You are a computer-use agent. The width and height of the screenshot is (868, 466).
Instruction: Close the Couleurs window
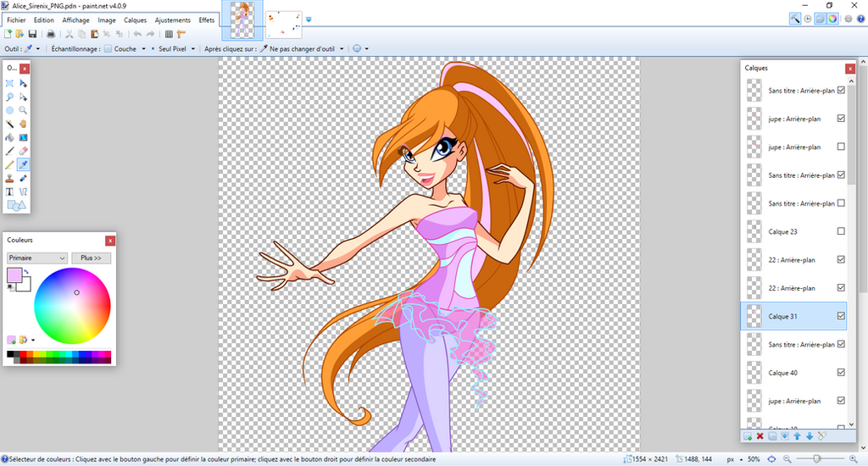click(x=110, y=240)
